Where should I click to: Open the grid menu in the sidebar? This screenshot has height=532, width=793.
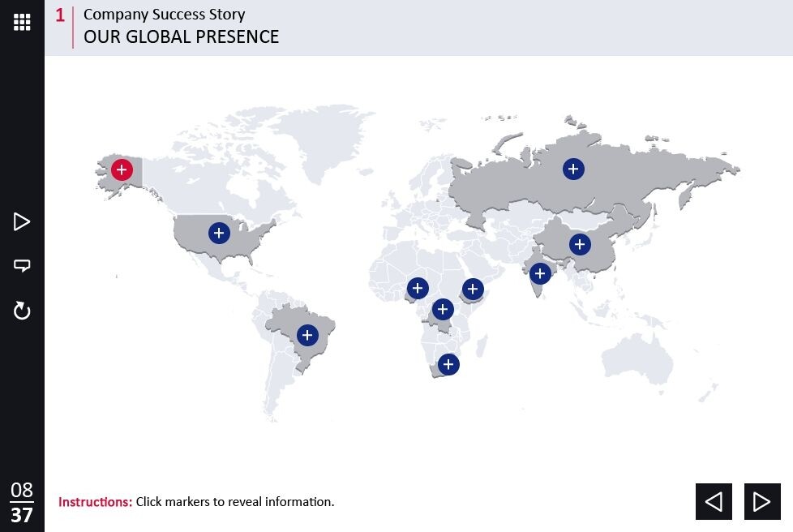click(x=22, y=22)
